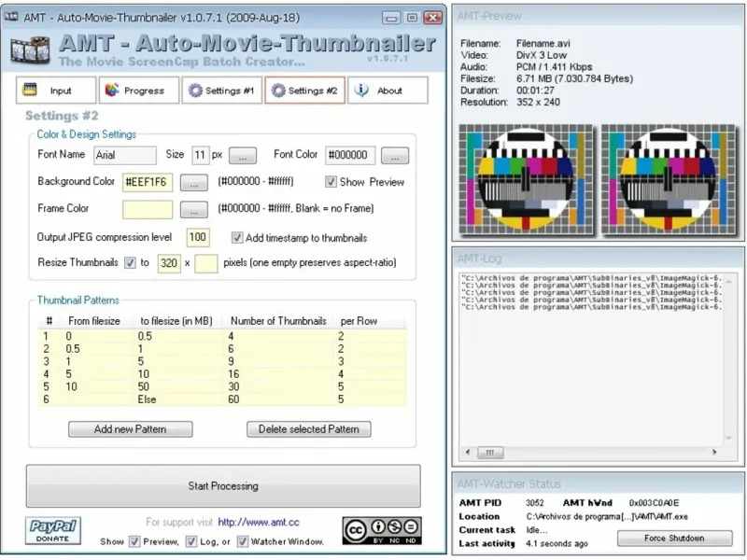Screen dimensions: 747x560
Task: Click the Creative Commons license badge
Action: coord(382,530)
